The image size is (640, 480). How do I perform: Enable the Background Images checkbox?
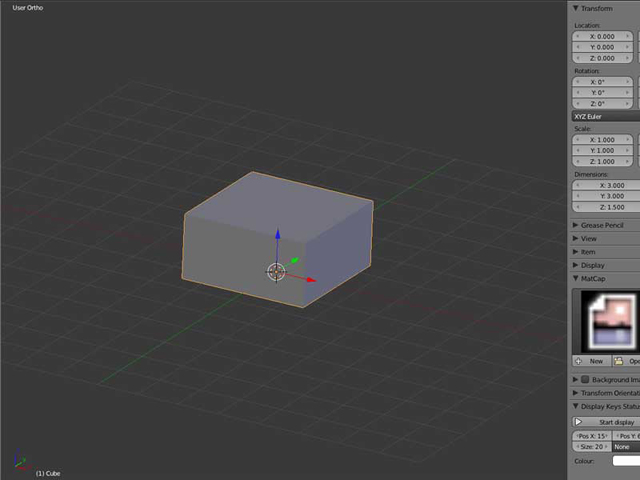pyautogui.click(x=585, y=380)
